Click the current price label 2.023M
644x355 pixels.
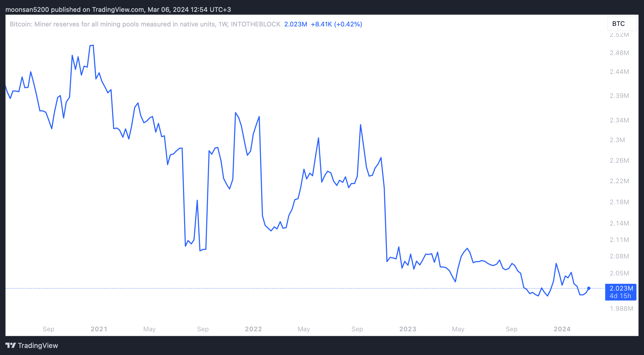[621, 288]
